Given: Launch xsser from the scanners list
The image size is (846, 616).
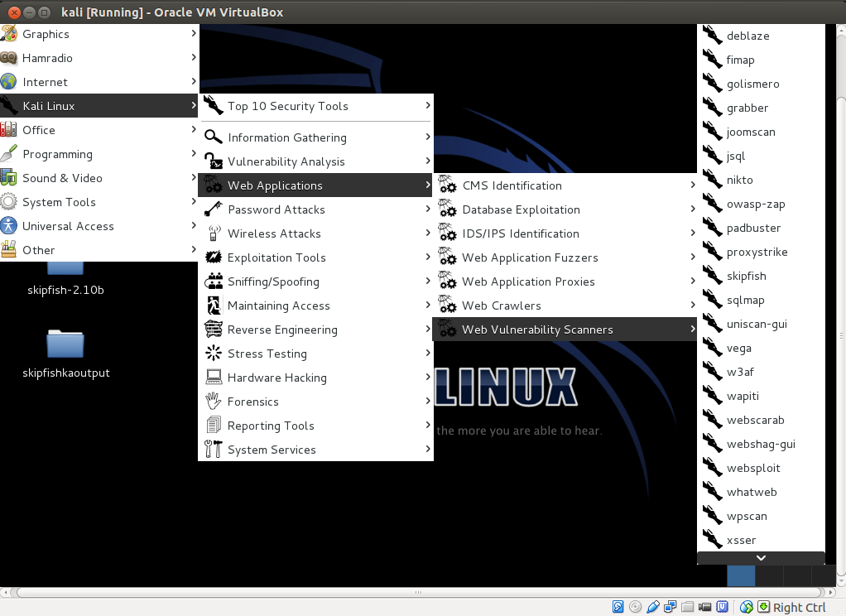Looking at the screenshot, I should 761,540.
